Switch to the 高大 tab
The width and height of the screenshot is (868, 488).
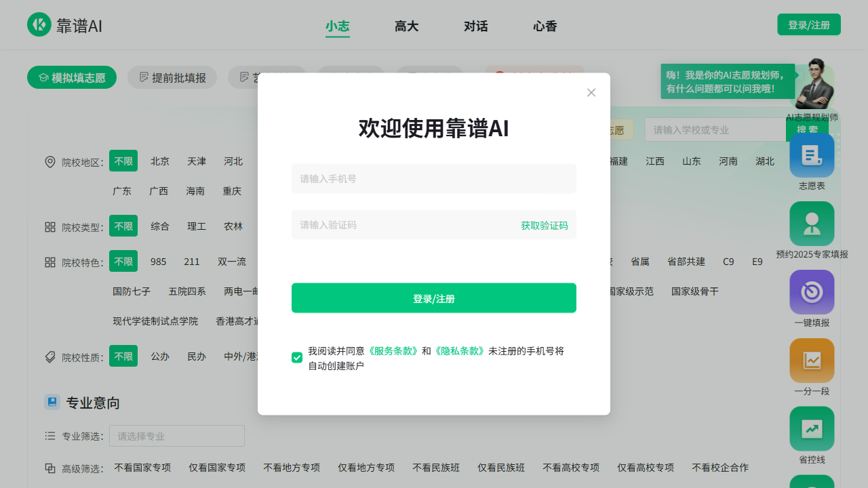(406, 26)
